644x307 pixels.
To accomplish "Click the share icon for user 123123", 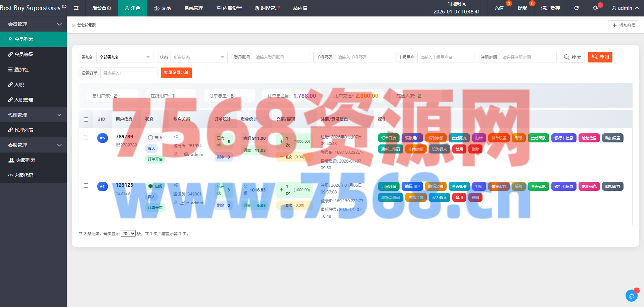I will pos(176,185).
